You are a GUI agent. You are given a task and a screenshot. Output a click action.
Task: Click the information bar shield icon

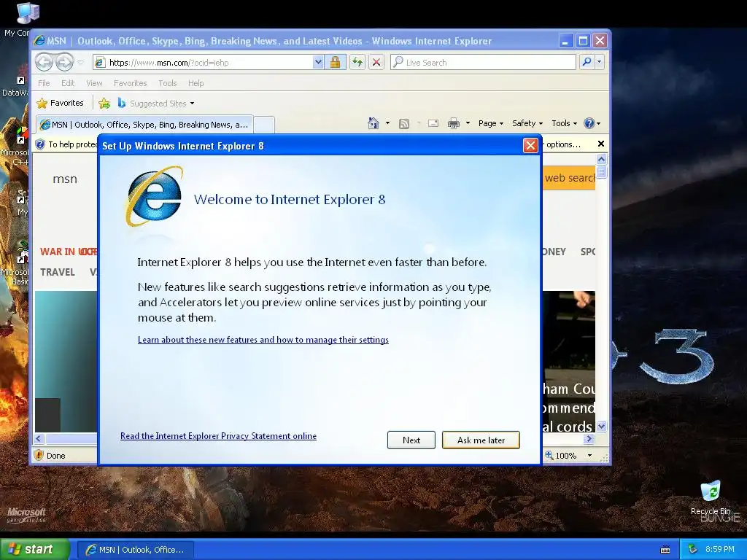point(41,144)
